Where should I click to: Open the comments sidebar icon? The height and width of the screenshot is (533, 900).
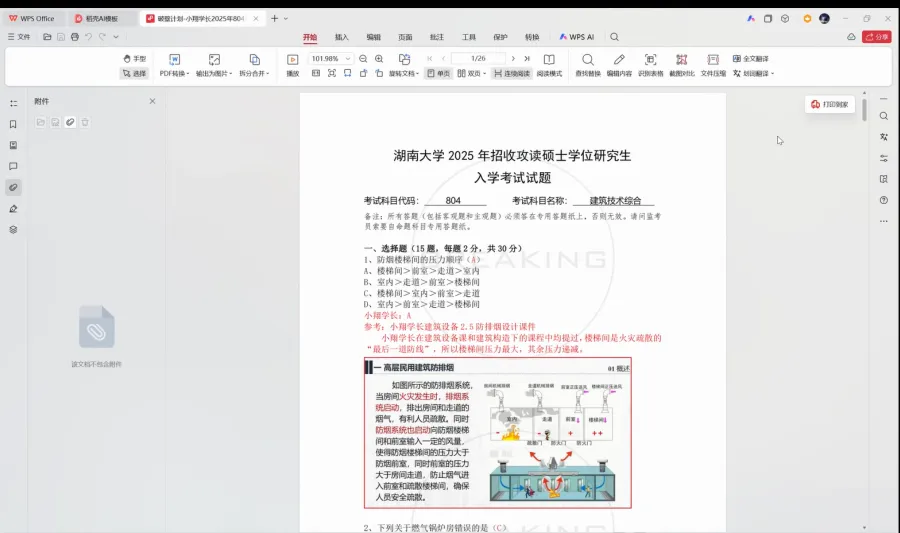tap(13, 166)
